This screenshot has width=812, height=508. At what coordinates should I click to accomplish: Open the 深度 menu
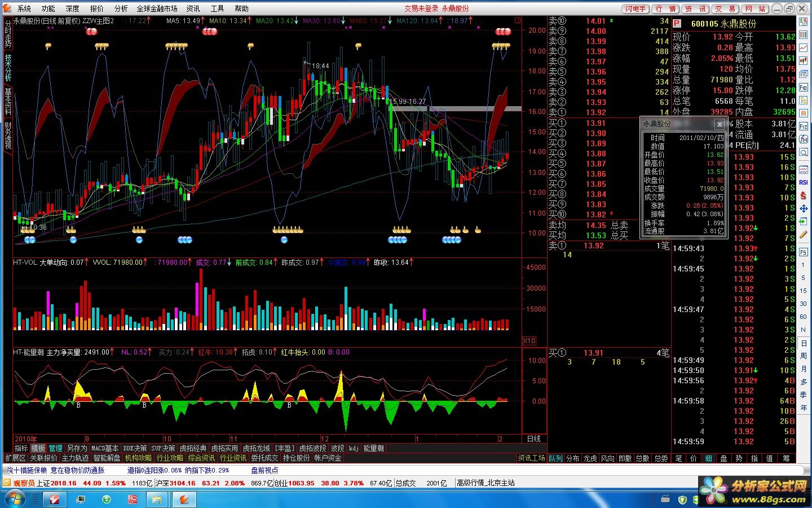72,8
